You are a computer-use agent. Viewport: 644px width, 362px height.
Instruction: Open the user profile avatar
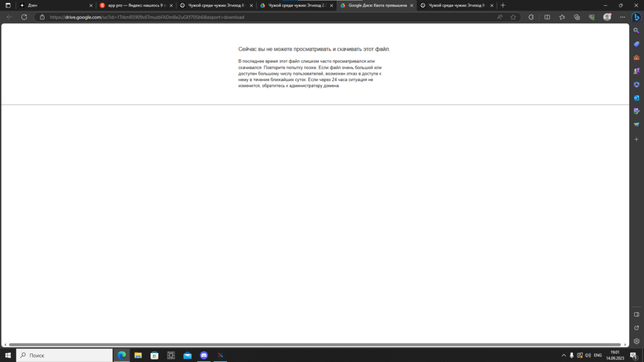click(607, 17)
